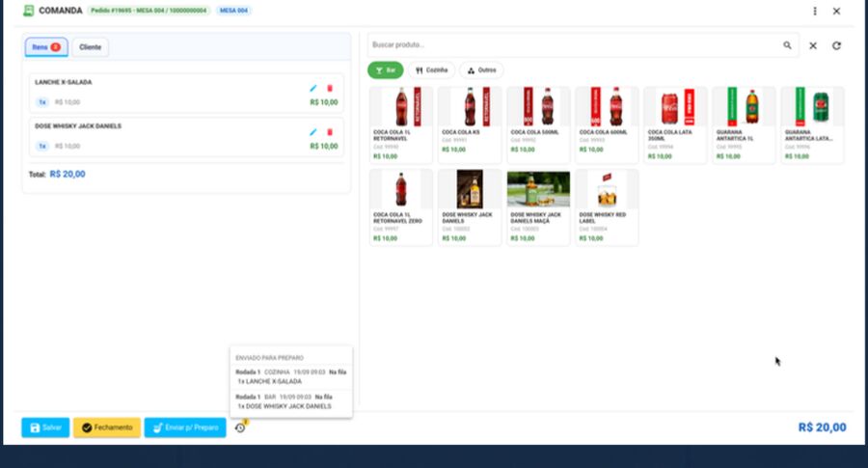
Task: Click Enviar p/ Preparo button
Action: coord(185,427)
